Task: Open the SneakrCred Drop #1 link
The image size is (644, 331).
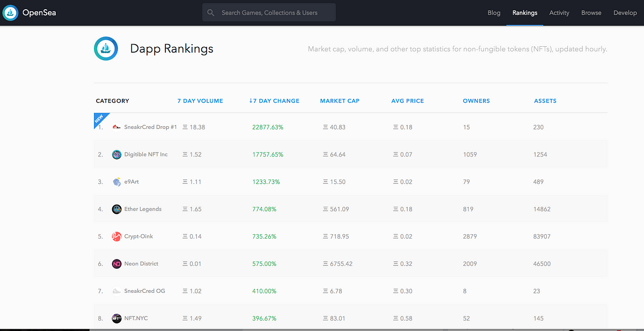Action: pyautogui.click(x=151, y=127)
